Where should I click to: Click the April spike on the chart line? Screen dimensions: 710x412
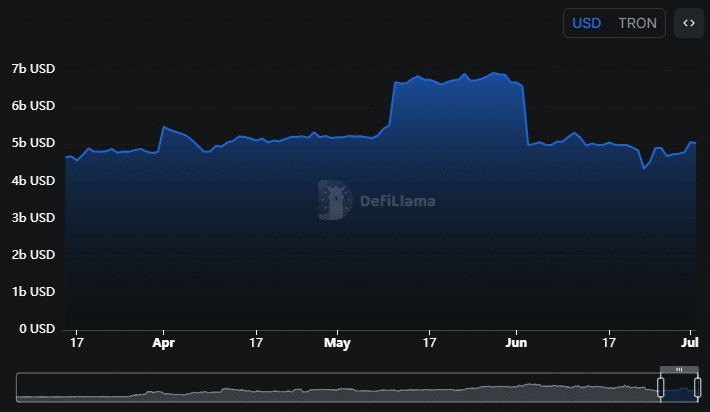[163, 127]
